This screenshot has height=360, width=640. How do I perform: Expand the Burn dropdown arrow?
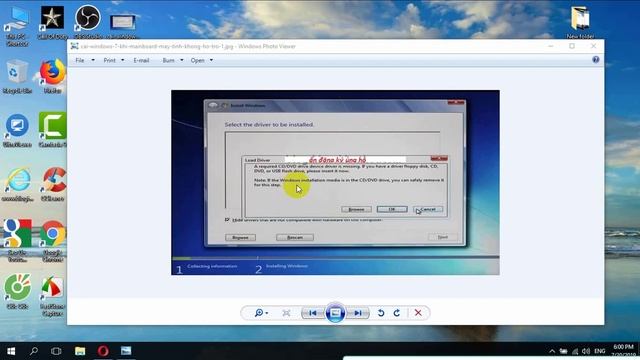tap(182, 60)
